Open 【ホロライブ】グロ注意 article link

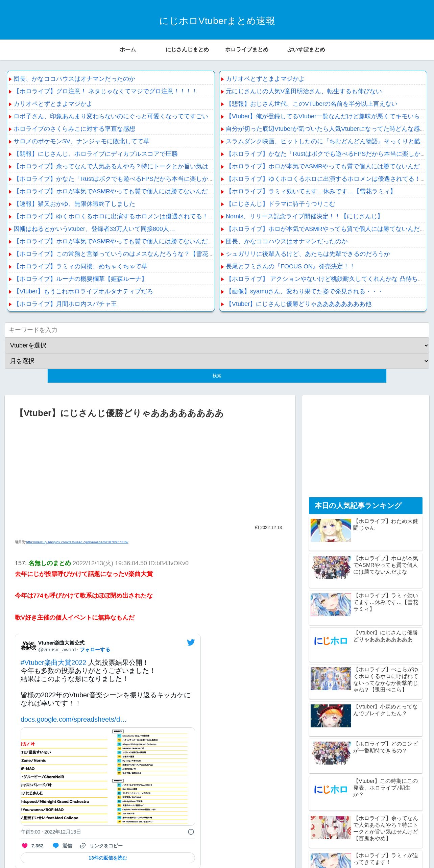pos(105,91)
